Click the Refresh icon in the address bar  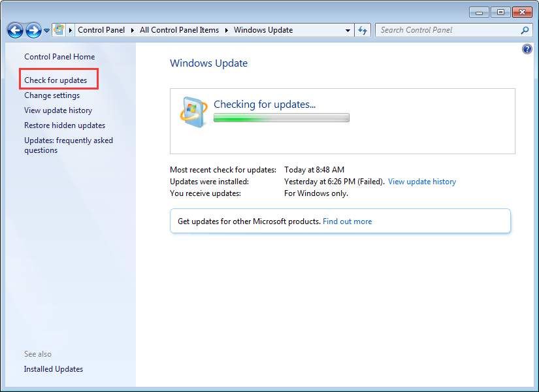(363, 30)
